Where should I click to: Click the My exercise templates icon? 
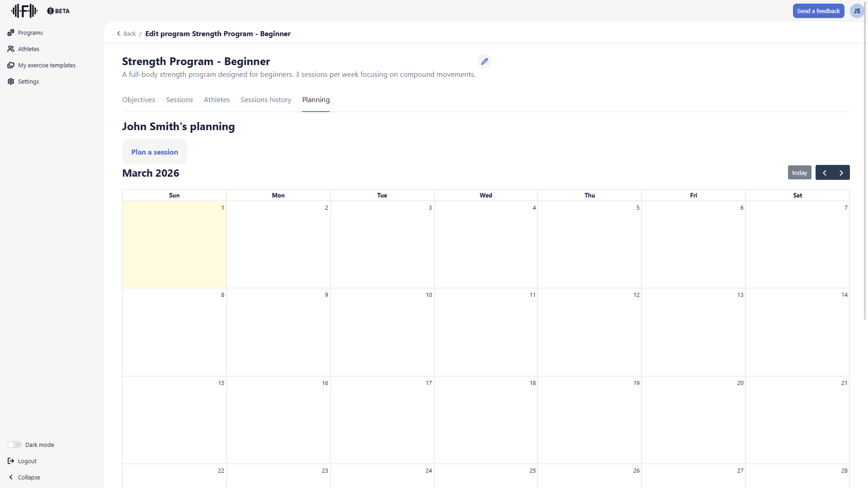11,65
